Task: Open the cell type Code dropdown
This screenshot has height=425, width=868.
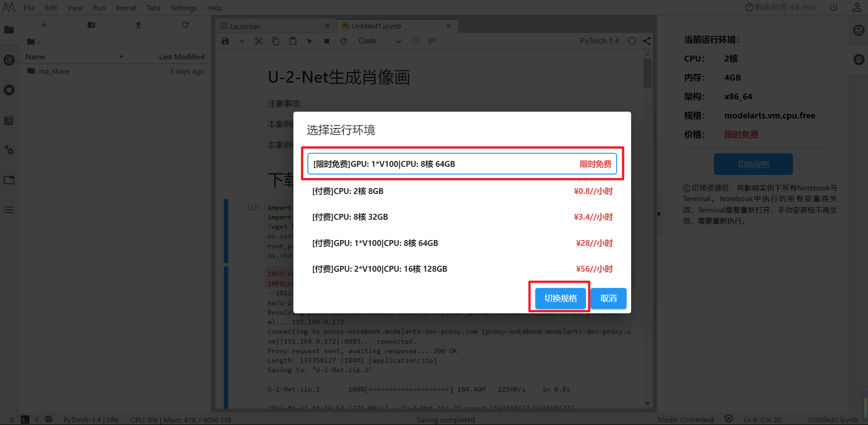Action: (379, 41)
